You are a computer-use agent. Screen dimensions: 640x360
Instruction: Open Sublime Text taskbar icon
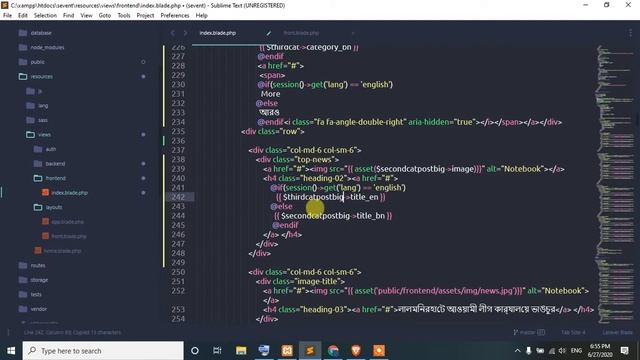point(310,351)
